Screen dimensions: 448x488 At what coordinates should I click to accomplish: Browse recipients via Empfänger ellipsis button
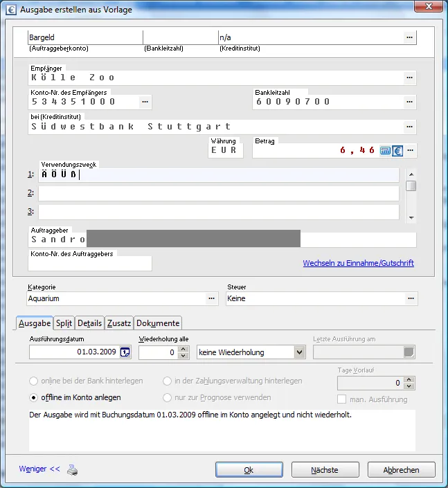[410, 78]
